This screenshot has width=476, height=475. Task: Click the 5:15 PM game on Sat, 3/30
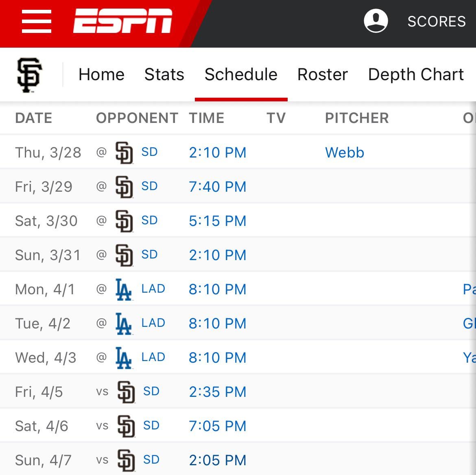[x=217, y=221]
